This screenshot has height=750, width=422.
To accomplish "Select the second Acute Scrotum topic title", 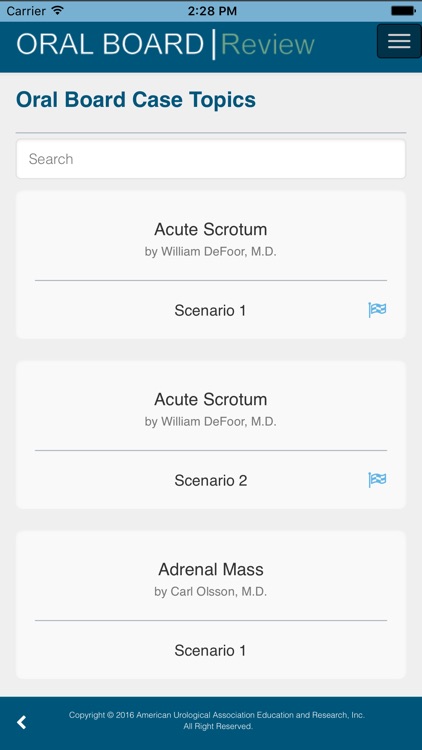I will [211, 399].
